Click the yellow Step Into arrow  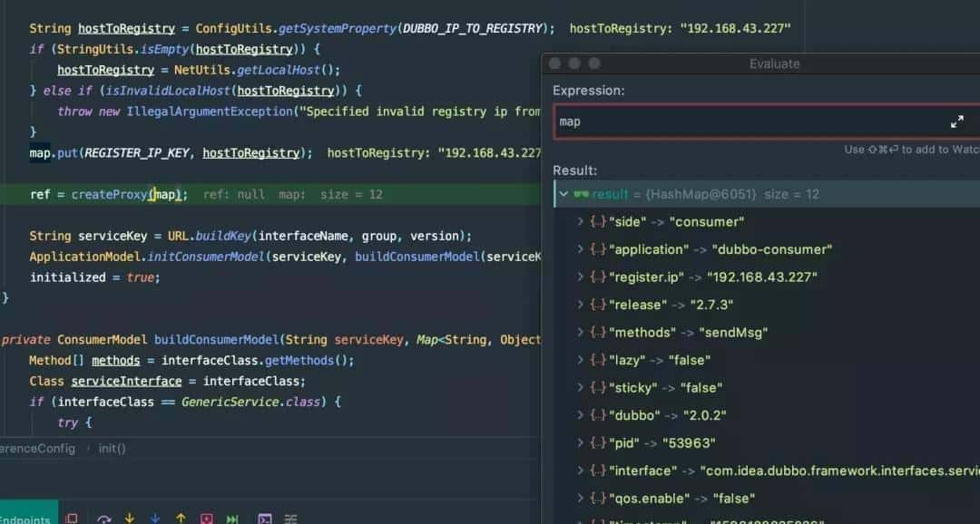point(130,519)
